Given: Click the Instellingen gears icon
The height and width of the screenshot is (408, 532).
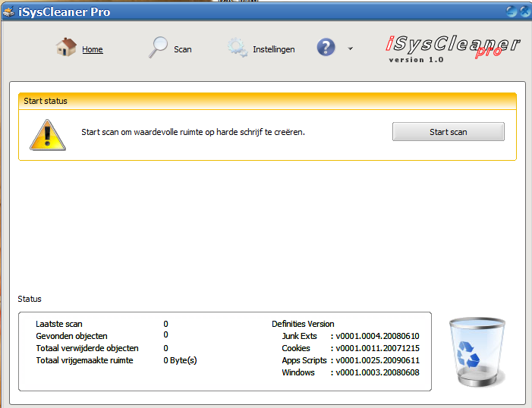Looking at the screenshot, I should 238,48.
